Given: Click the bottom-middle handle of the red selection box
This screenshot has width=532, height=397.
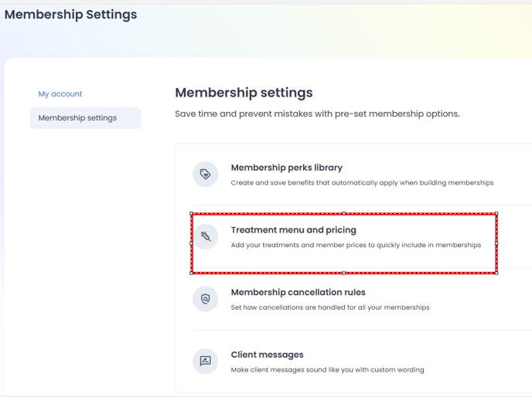Looking at the screenshot, I should pyautogui.click(x=344, y=273).
